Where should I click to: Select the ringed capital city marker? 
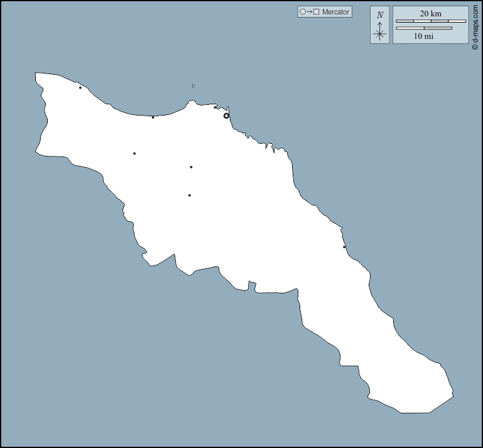(x=226, y=116)
